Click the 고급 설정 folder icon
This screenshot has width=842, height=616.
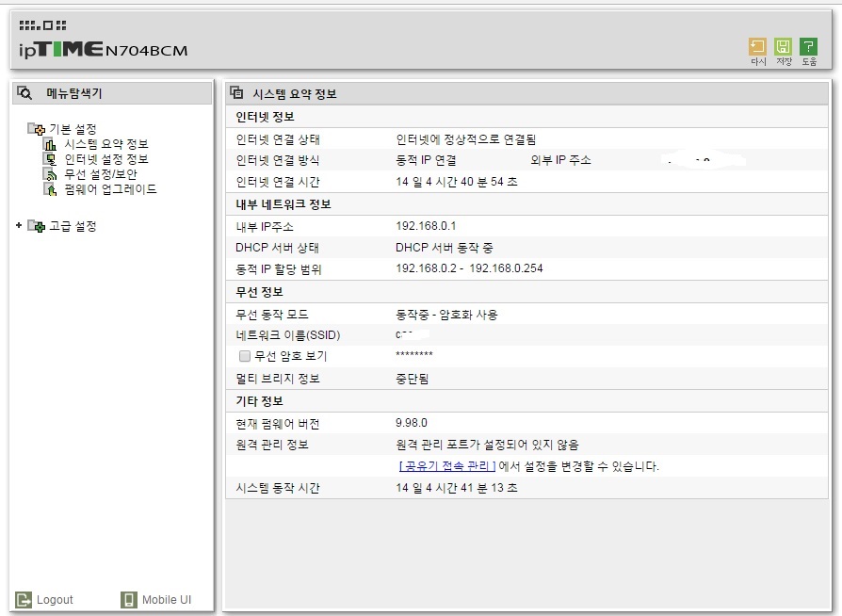[37, 226]
